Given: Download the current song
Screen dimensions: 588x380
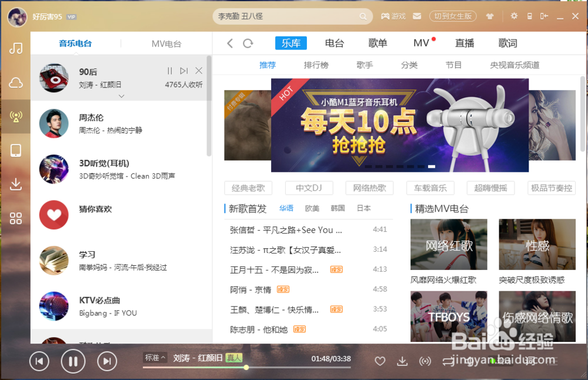Looking at the screenshot, I should click(402, 361).
